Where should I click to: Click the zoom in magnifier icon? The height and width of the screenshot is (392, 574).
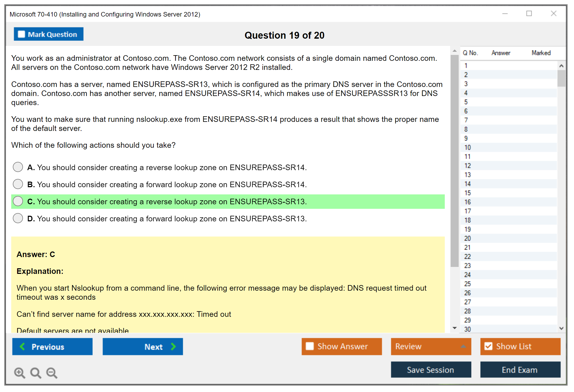[x=19, y=373]
